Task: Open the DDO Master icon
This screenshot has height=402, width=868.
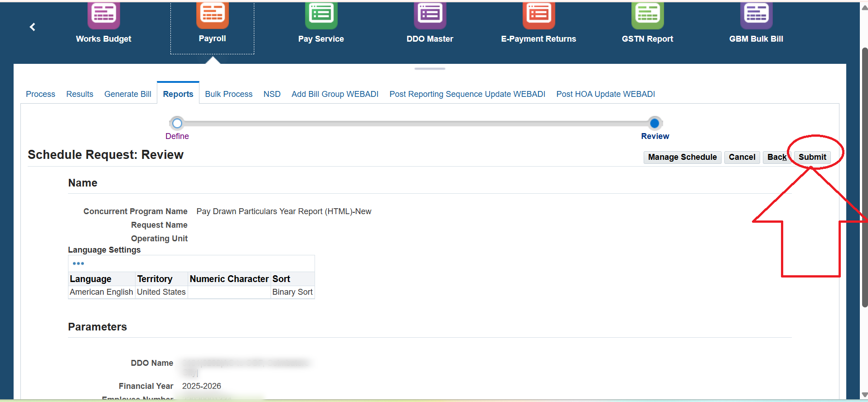Action: click(430, 15)
